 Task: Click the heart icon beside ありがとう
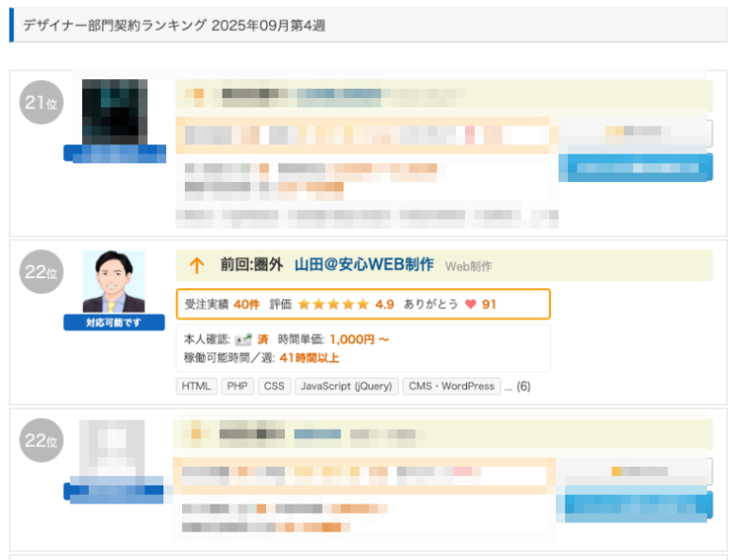(470, 305)
